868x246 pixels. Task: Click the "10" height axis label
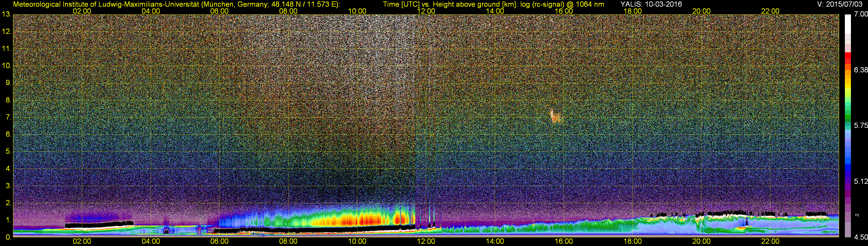6,66
